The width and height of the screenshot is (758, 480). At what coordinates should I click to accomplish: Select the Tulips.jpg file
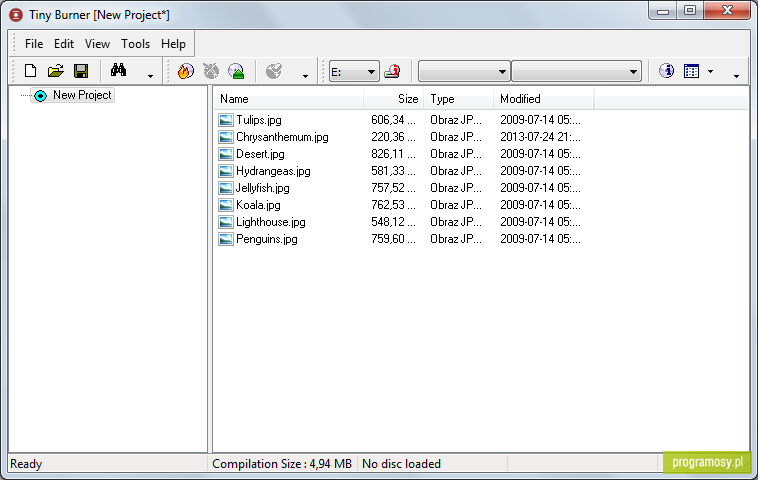[x=259, y=120]
